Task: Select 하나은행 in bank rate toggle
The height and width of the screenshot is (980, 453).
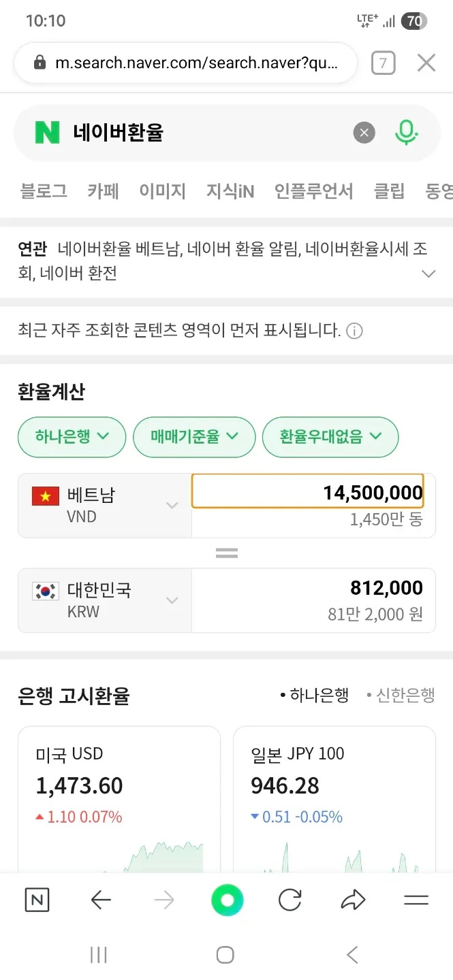Action: [315, 695]
